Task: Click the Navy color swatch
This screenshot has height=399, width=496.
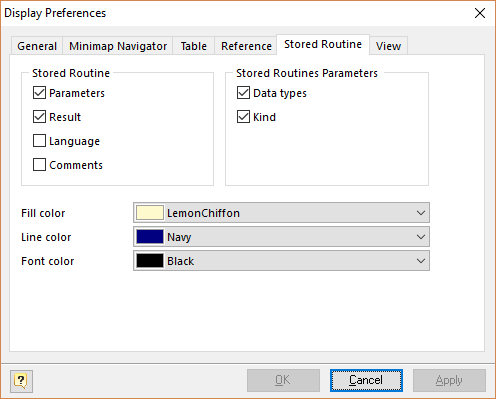Action: 150,237
